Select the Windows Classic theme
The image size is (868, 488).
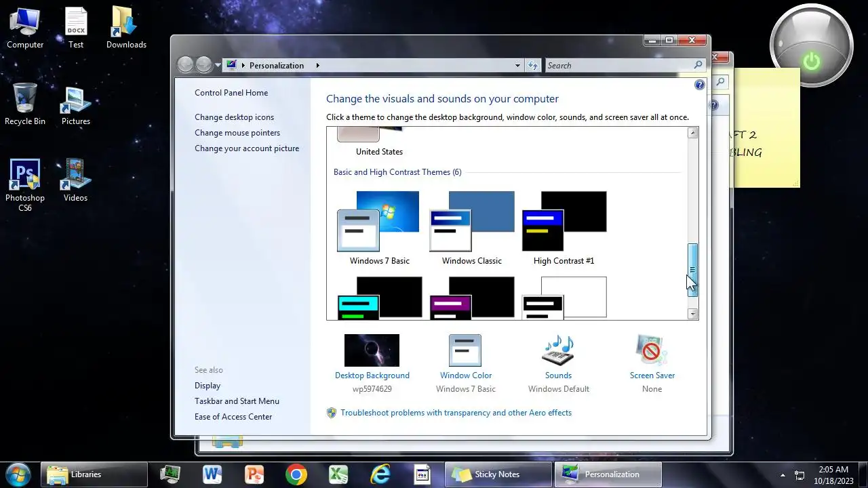click(472, 228)
